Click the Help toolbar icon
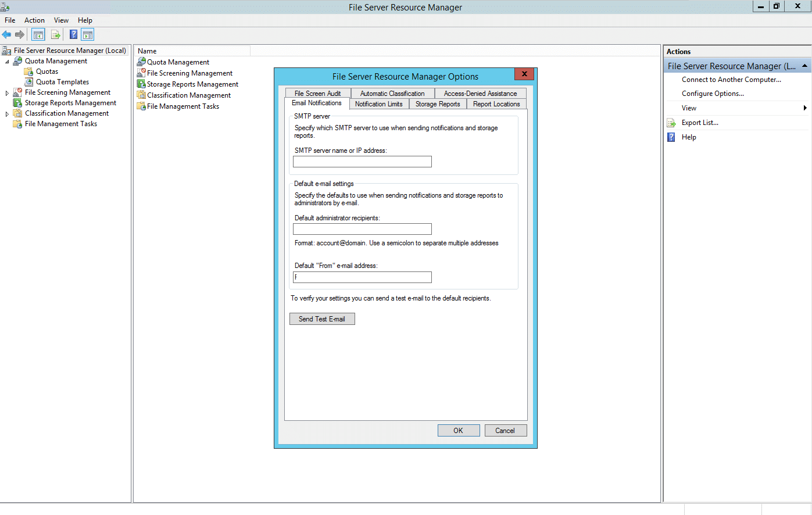Image resolution: width=812 pixels, height=515 pixels. [74, 35]
